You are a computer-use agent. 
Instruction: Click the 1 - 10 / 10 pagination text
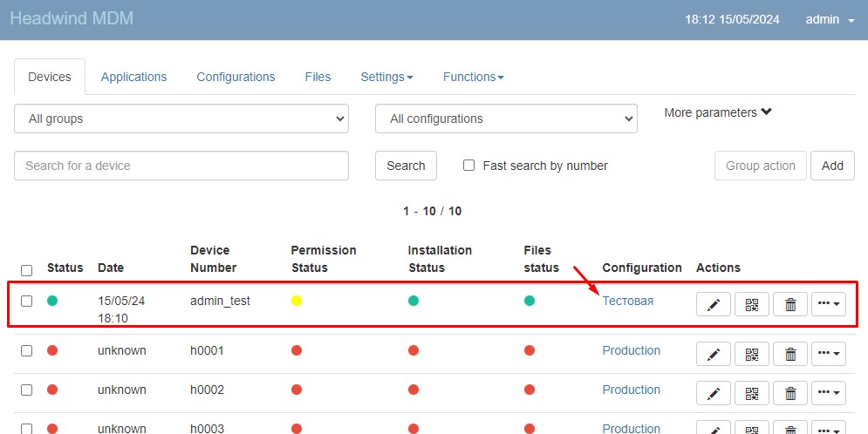[x=433, y=211]
